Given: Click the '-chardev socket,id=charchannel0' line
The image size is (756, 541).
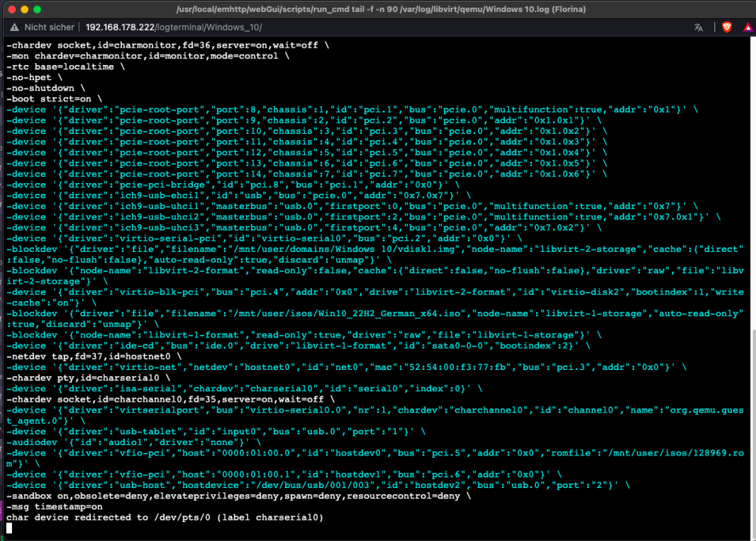Looking at the screenshot, I should (x=171, y=399).
